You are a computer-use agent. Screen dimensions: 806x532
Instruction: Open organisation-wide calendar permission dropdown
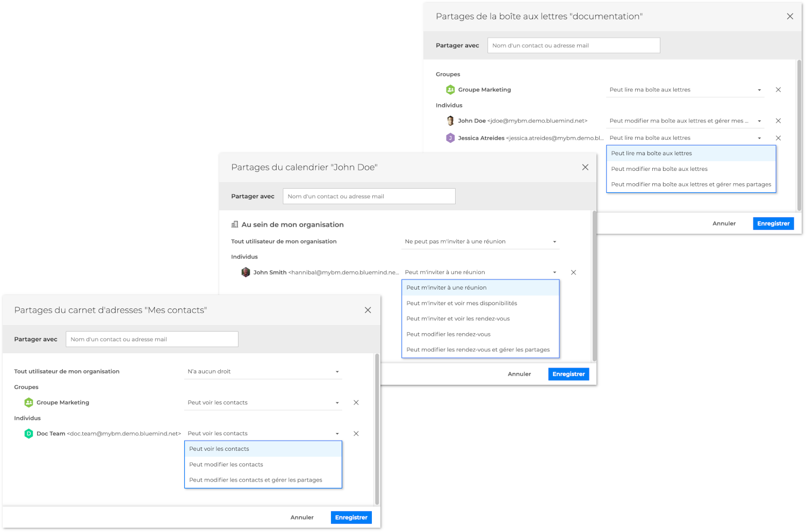[480, 242]
